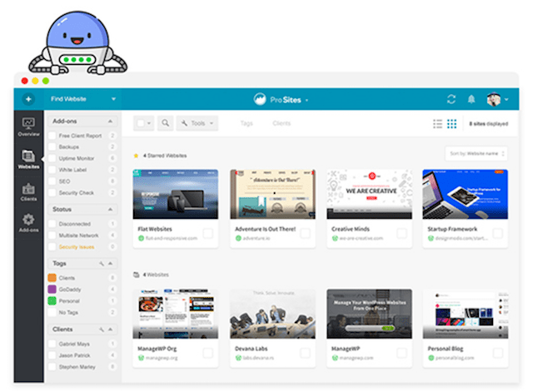Image resolution: width=533 pixels, height=392 pixels.
Task: Switch to the Tags tab
Action: (247, 123)
